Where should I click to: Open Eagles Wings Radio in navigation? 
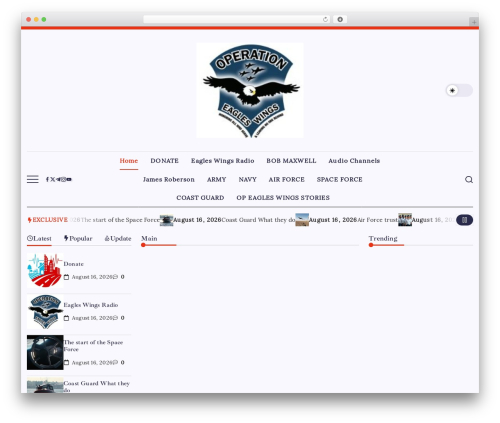222,161
